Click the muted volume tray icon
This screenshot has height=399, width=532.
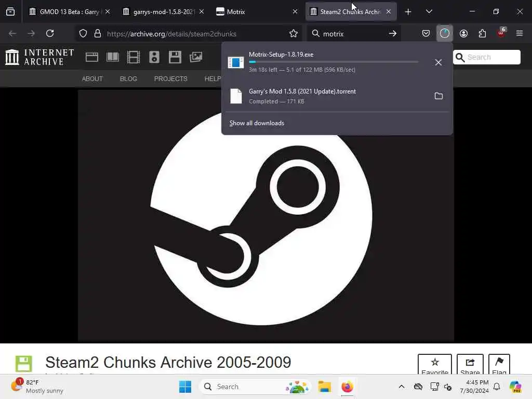click(448, 387)
